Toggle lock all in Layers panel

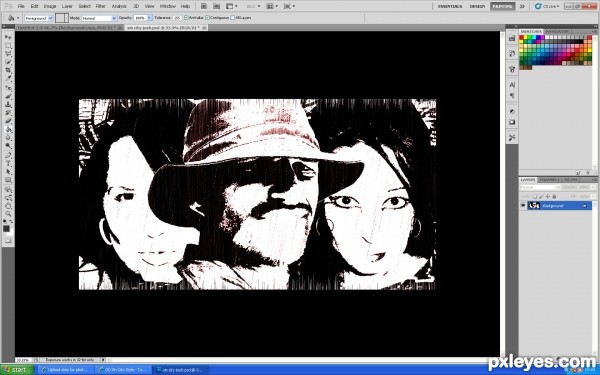[554, 196]
